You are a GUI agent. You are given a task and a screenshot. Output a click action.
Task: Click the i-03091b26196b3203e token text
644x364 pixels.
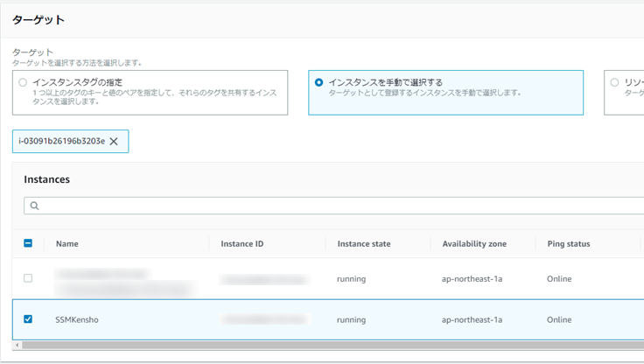[x=61, y=141]
